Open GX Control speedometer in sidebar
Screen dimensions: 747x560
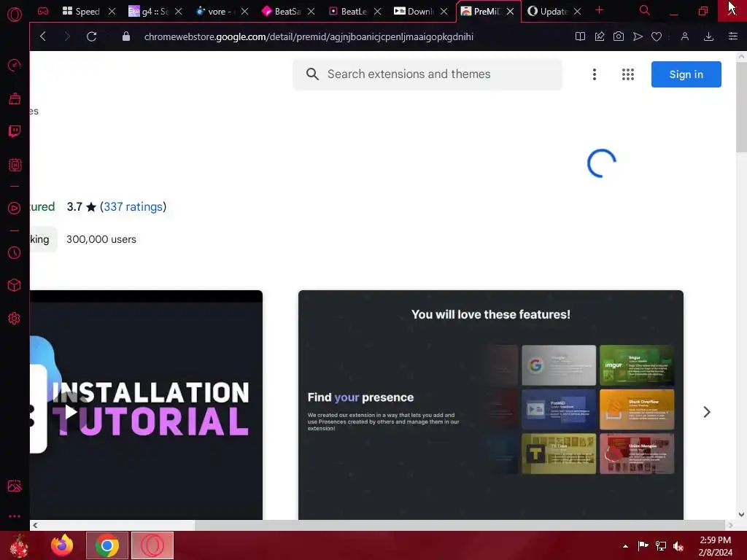tap(15, 65)
